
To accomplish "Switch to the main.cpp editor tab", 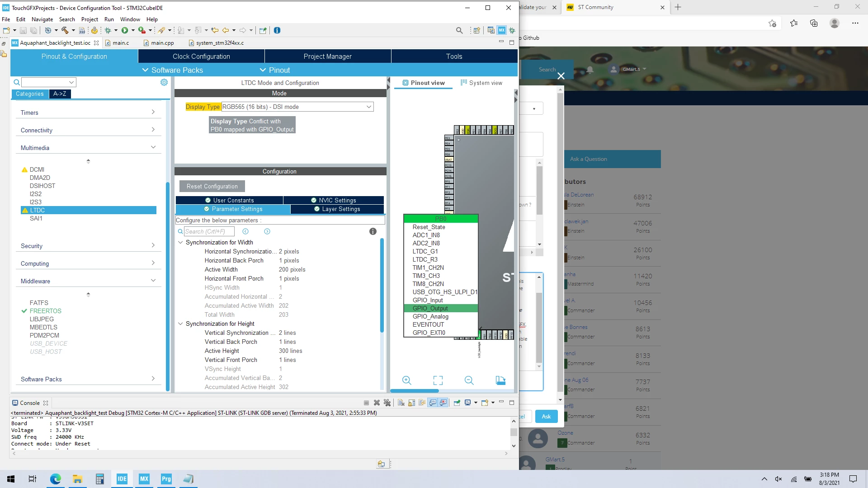I will (162, 43).
